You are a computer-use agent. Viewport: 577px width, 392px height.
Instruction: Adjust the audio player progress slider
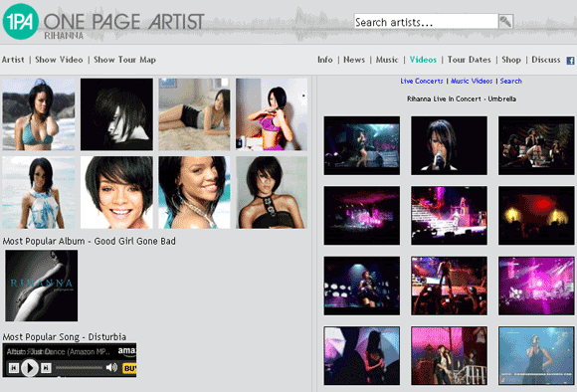coord(79,367)
